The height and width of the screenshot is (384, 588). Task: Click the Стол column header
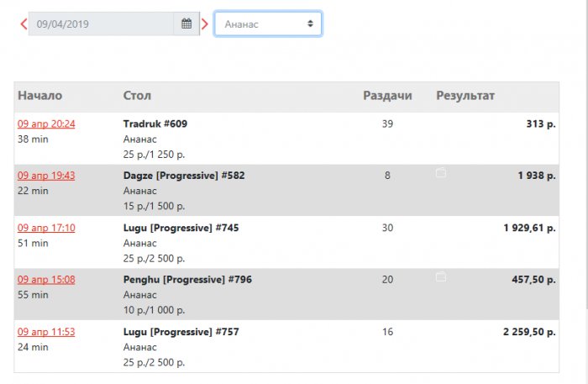(137, 96)
